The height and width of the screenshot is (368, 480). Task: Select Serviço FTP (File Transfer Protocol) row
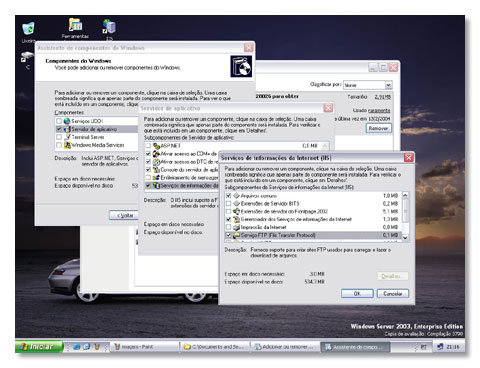click(x=313, y=235)
